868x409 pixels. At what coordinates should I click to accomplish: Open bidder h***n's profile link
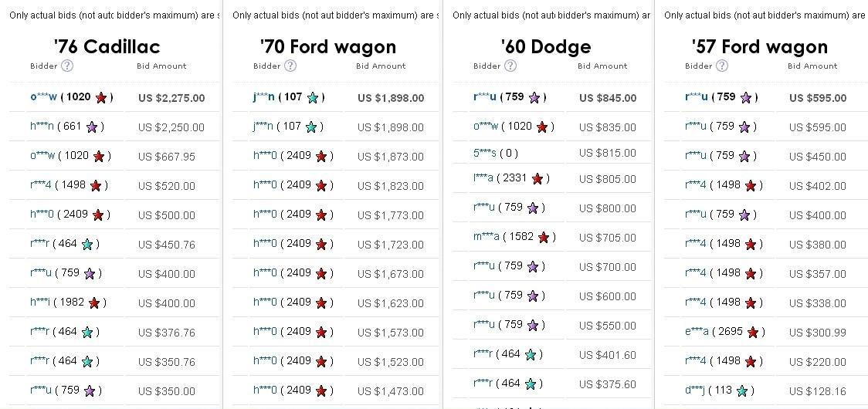pyautogui.click(x=42, y=127)
